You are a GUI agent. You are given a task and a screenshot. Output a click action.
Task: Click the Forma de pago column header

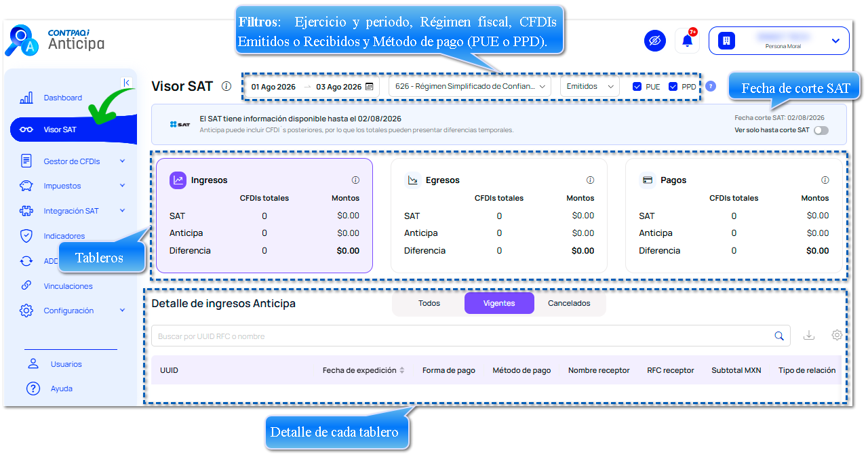coord(448,370)
